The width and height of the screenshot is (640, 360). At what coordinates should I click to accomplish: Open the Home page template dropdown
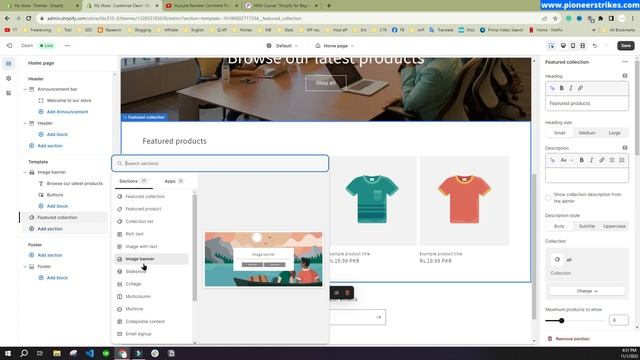(x=335, y=46)
